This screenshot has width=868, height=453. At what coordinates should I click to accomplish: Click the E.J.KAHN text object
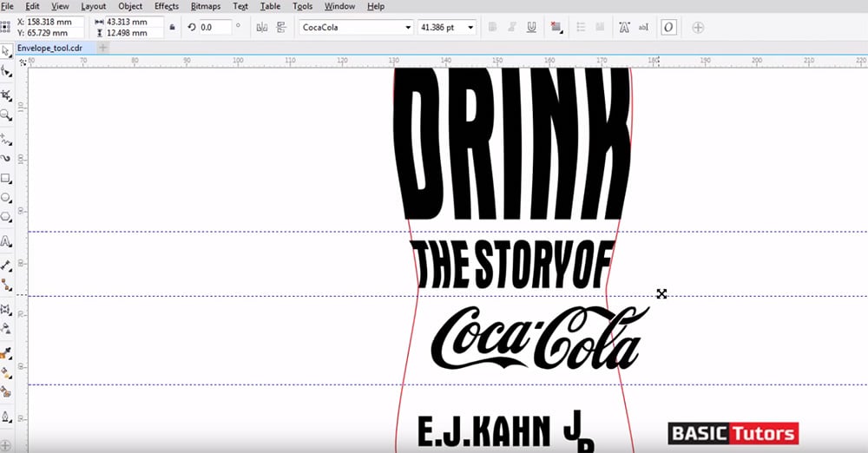(484, 430)
